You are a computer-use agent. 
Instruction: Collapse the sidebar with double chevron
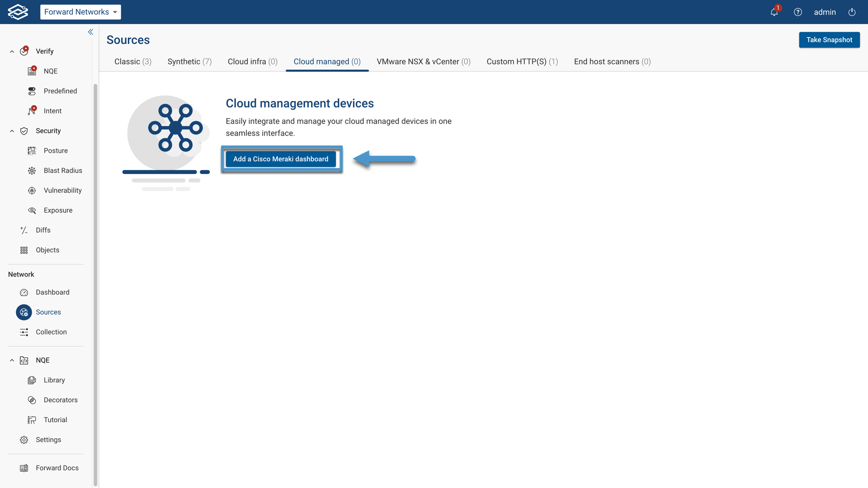pos(90,32)
